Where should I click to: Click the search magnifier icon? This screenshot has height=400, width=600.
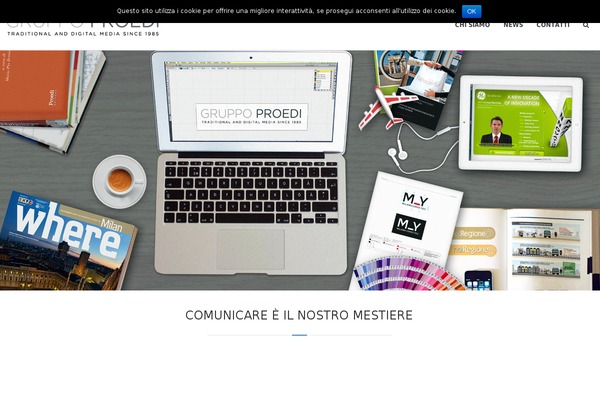tap(586, 25)
